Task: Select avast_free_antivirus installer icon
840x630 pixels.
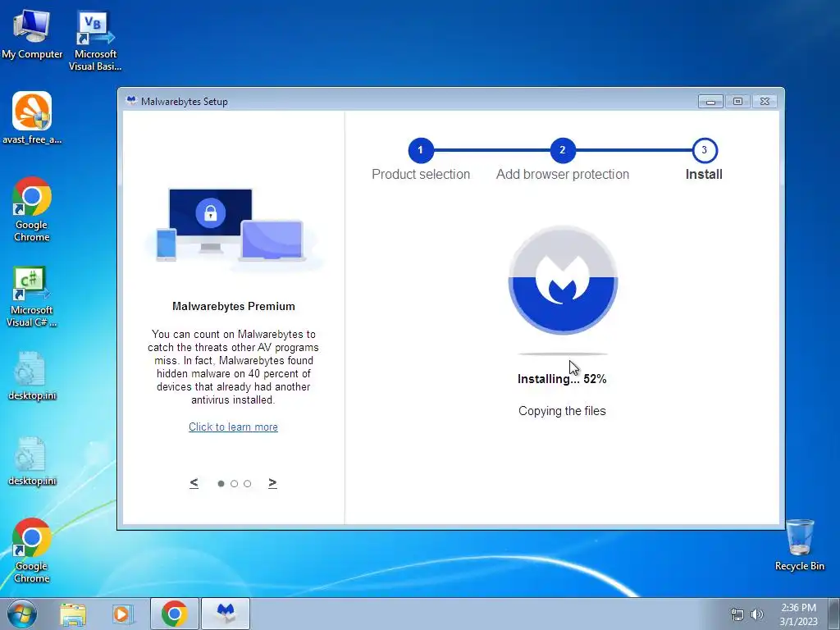Action: click(32, 118)
